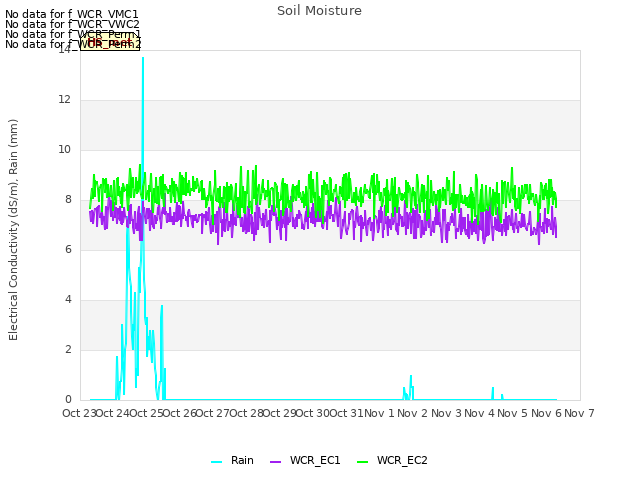This screenshot has height=480, width=640.
Task: Click the Soil Moisture chart title
Action: point(319,11)
